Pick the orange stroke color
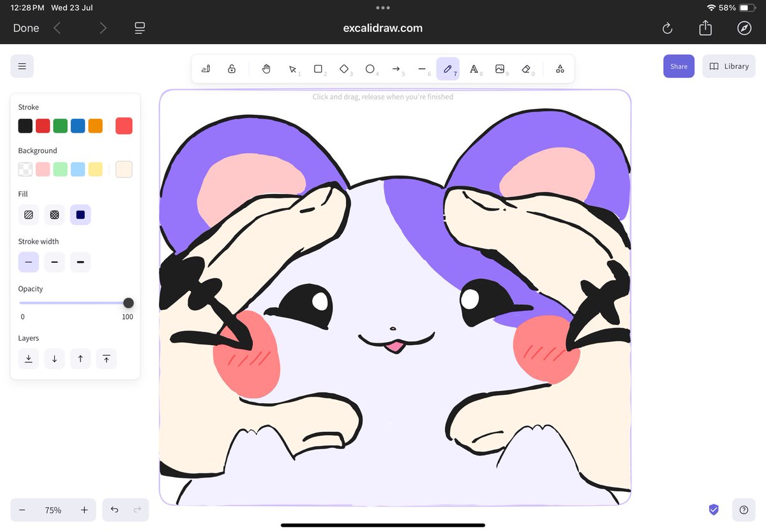This screenshot has width=766, height=532. tap(96, 126)
